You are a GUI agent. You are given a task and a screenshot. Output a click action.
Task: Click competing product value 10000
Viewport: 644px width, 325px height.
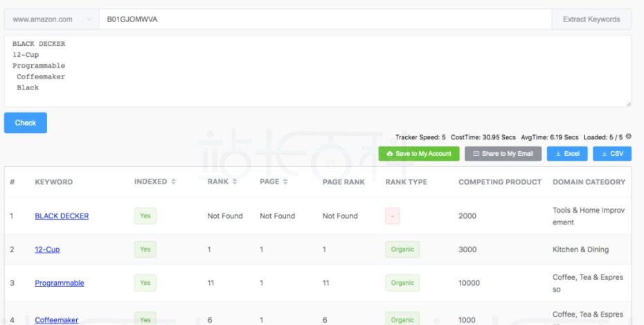(469, 283)
